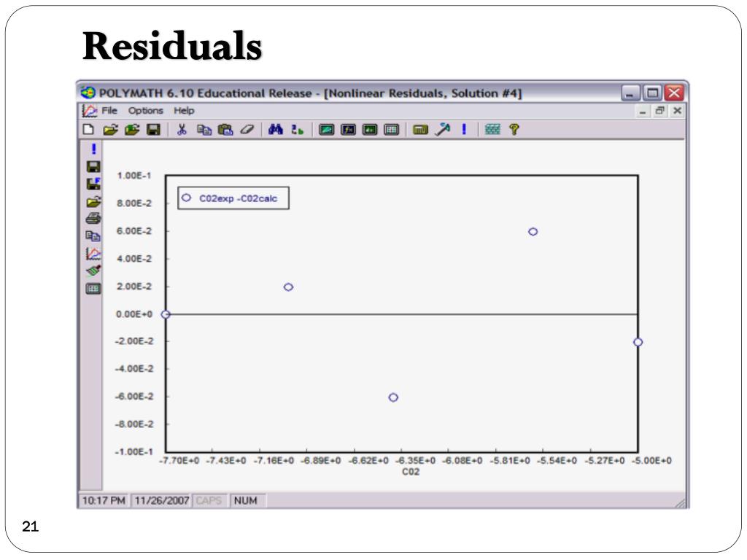Open the fx equations program icon
Viewport: 747px width, 560px height.
348,130
